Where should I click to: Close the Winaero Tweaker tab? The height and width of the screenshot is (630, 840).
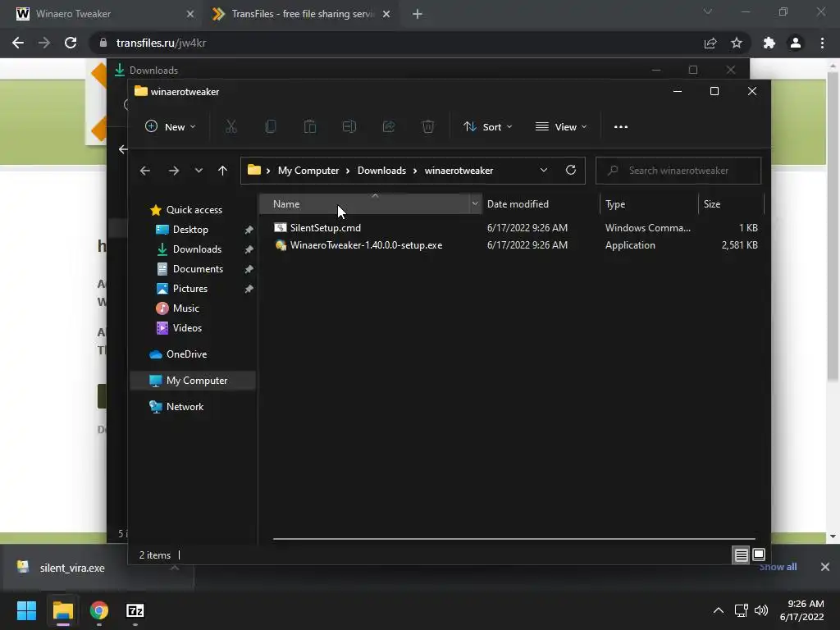coord(190,14)
